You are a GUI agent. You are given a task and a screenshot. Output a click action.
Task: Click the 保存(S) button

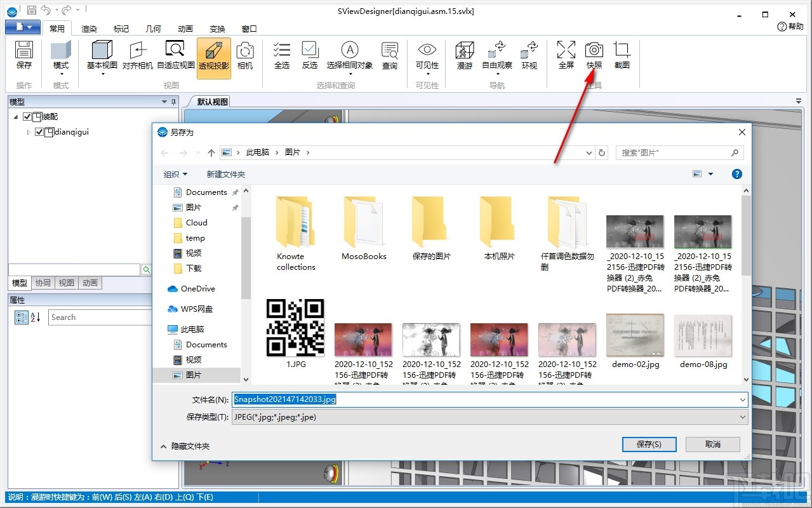pyautogui.click(x=649, y=444)
